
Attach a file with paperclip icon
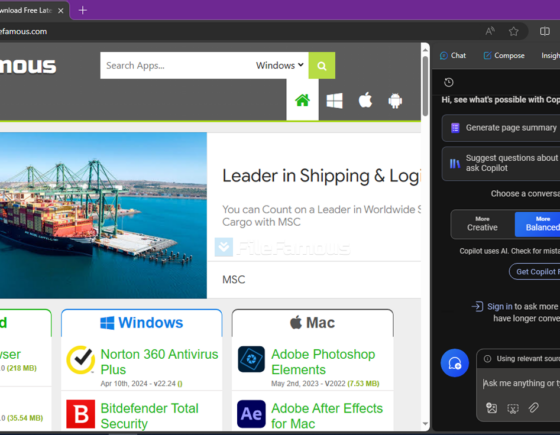[x=534, y=408]
